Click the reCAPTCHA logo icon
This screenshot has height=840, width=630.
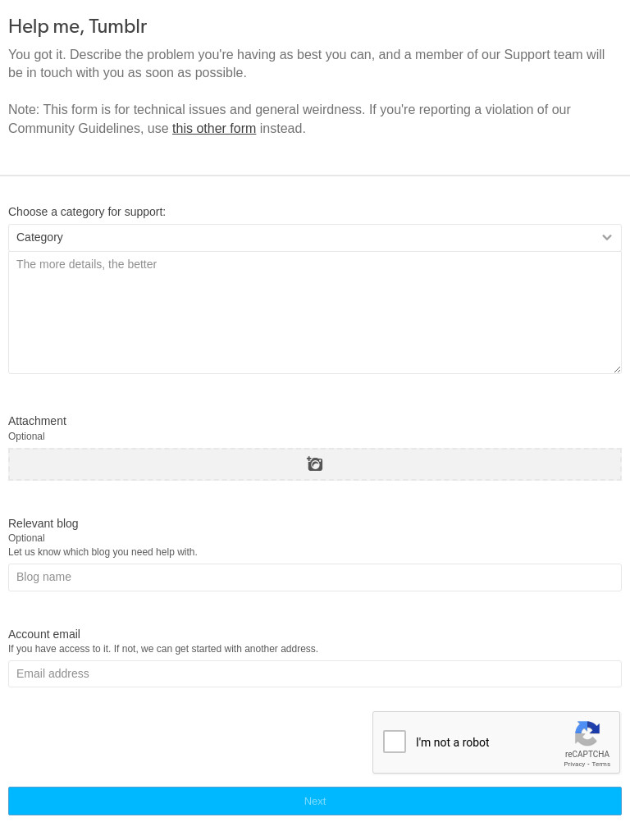coord(587,733)
